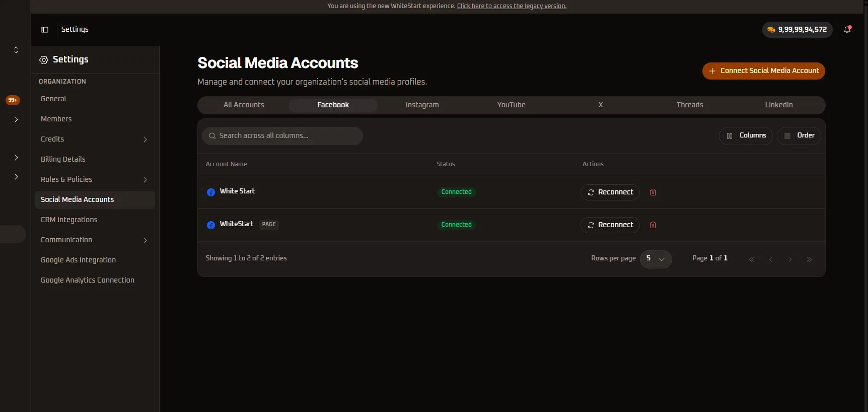Screen dimensions: 868x412
Task: Click the Account Name column header
Action: point(226,164)
